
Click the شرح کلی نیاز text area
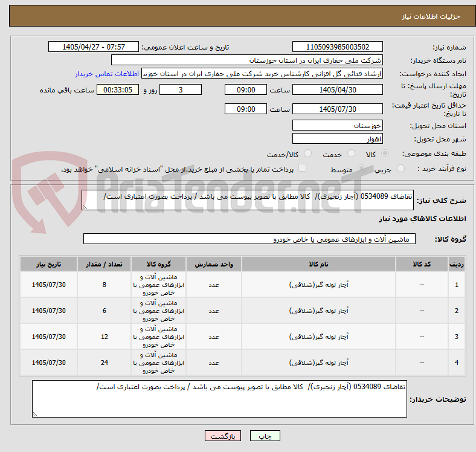[x=248, y=200]
